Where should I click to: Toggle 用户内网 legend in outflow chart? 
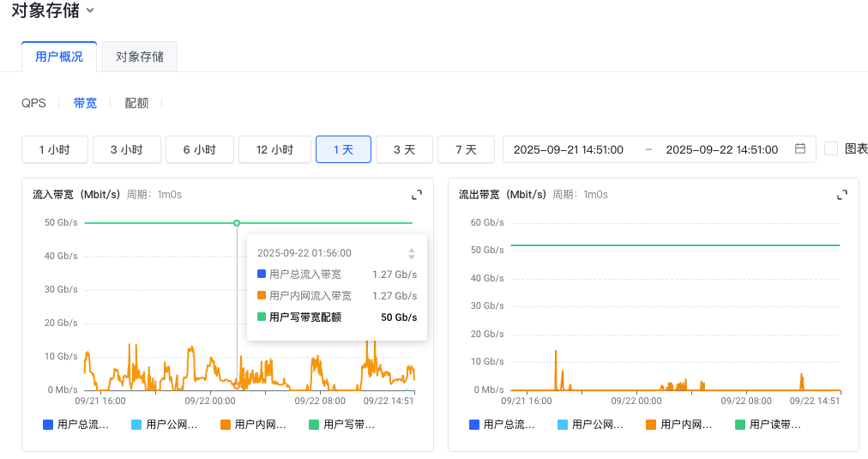(679, 425)
